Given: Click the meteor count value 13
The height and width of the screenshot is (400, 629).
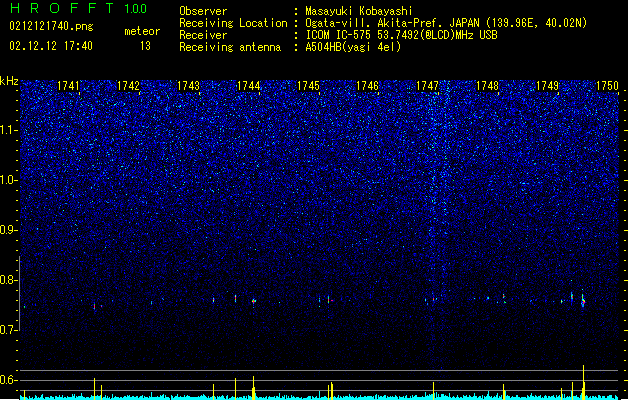Looking at the screenshot, I should [x=145, y=46].
